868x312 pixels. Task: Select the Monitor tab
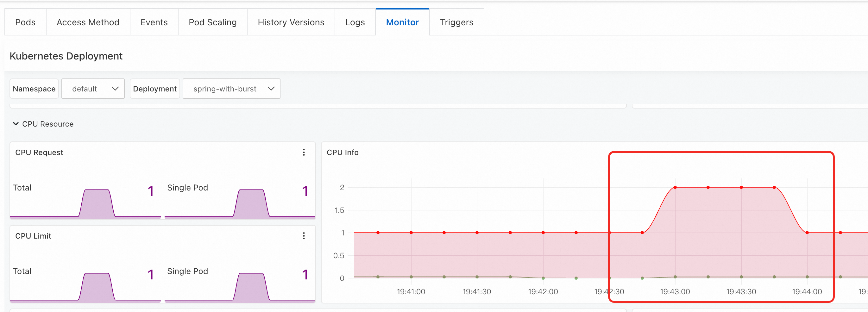(x=402, y=22)
